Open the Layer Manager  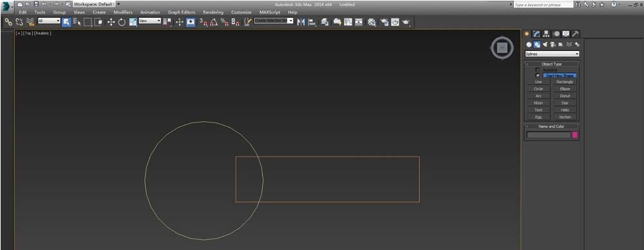click(x=325, y=22)
